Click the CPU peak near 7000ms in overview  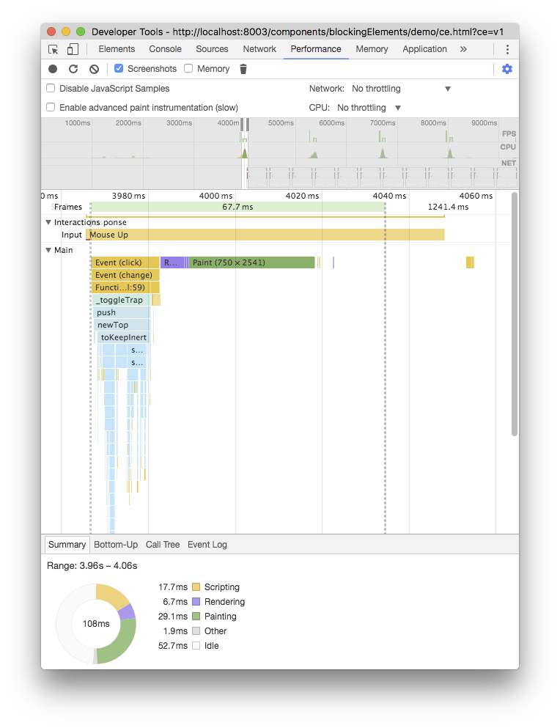click(383, 154)
